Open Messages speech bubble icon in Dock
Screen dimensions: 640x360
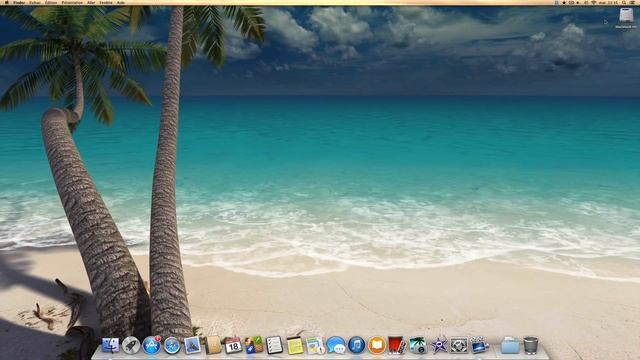[x=336, y=345]
